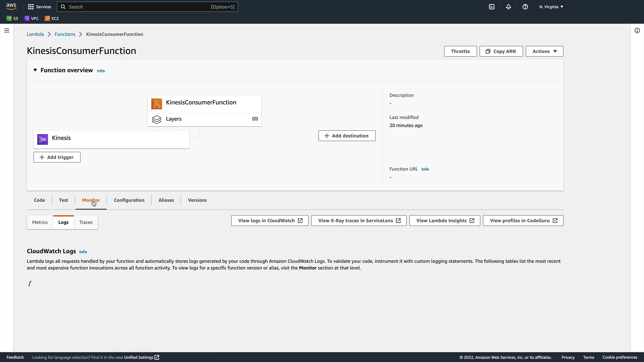
Task: Click the Layers stack icon
Action: coord(157,119)
